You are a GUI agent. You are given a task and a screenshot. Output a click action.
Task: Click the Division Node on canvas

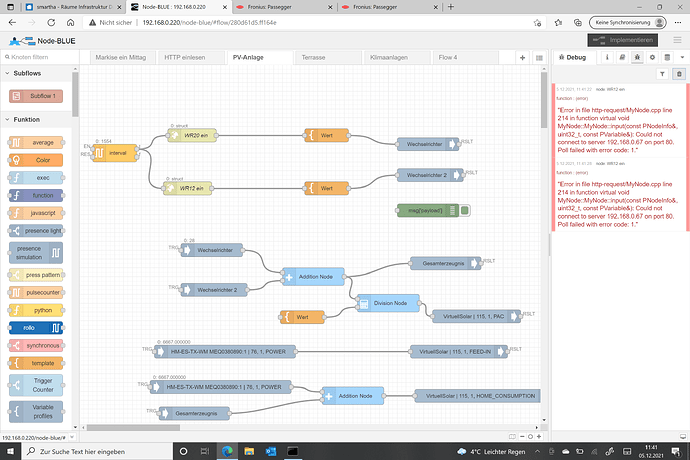coord(388,302)
